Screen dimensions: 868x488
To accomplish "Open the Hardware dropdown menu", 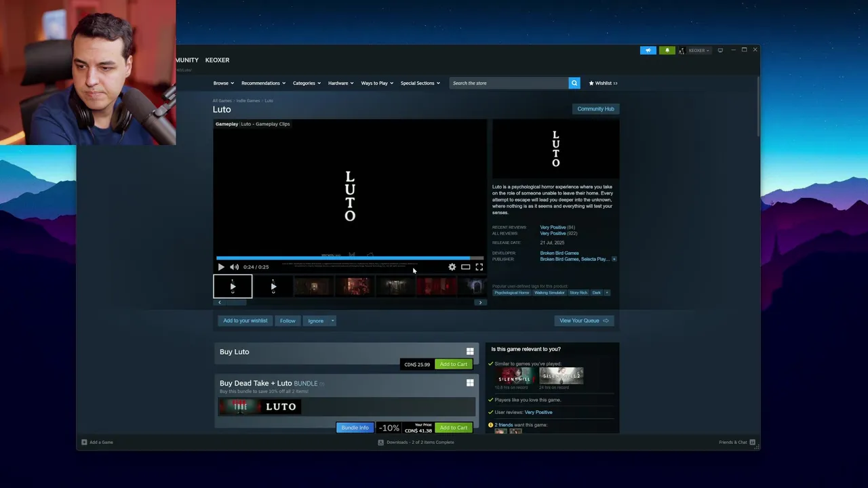I will click(340, 83).
